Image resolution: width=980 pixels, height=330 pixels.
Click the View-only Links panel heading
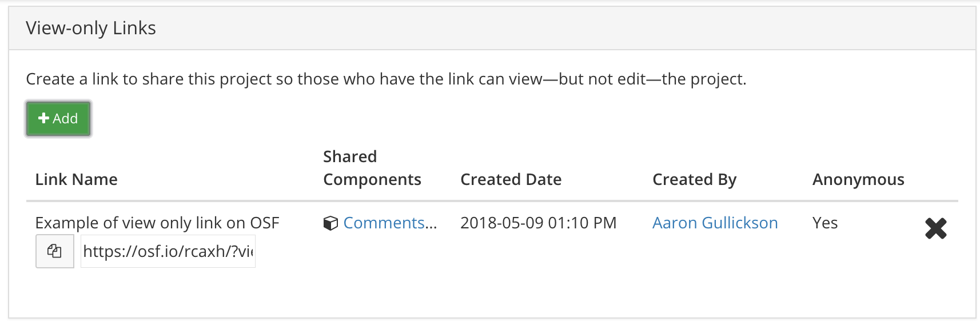click(x=91, y=28)
